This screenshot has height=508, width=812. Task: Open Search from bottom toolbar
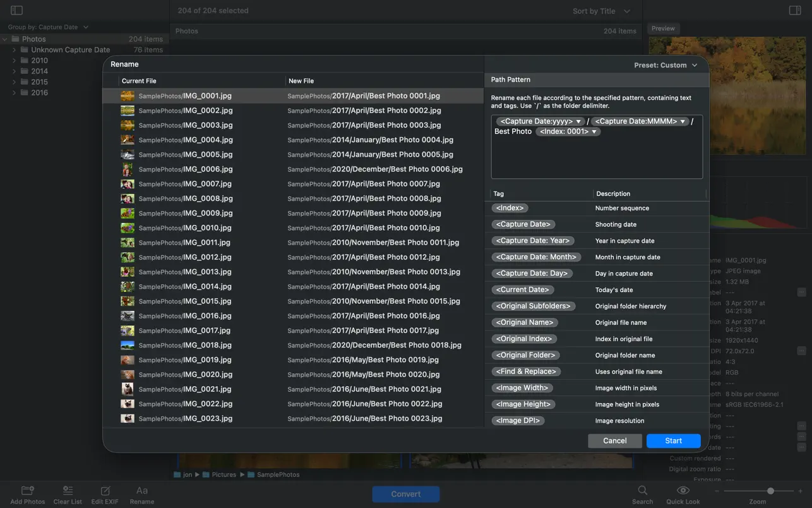(642, 491)
